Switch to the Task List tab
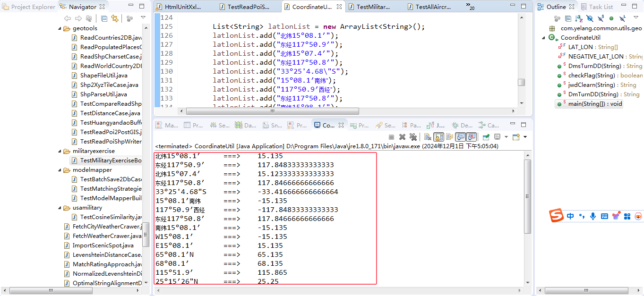Screen dimensions: 644x296 pyautogui.click(x=597, y=7)
